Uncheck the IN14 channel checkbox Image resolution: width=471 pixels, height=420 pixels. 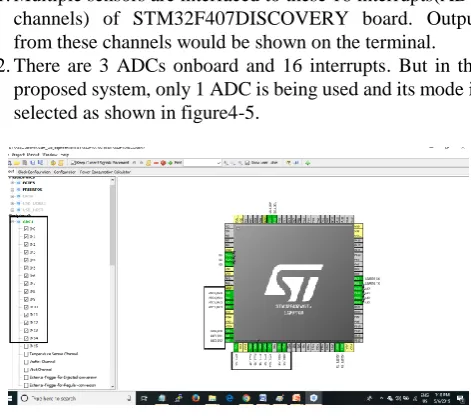(x=26, y=338)
